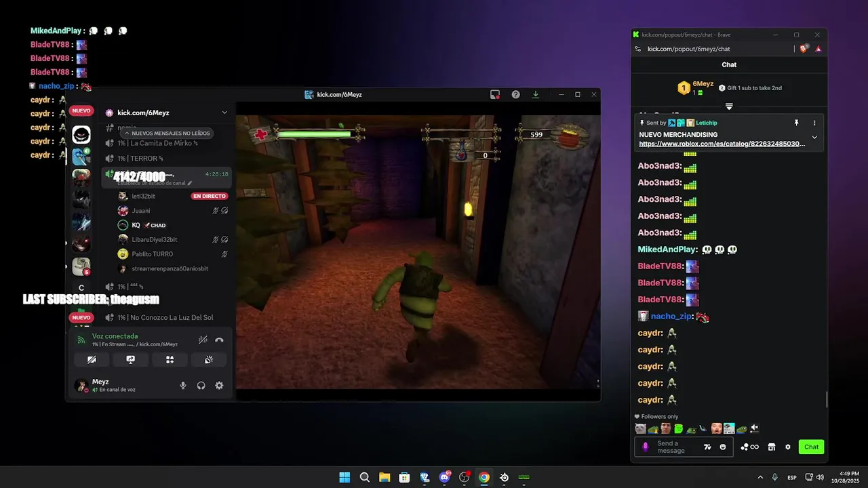Expand pinned message chevron
The width and height of the screenshot is (868, 488).
pos(814,137)
